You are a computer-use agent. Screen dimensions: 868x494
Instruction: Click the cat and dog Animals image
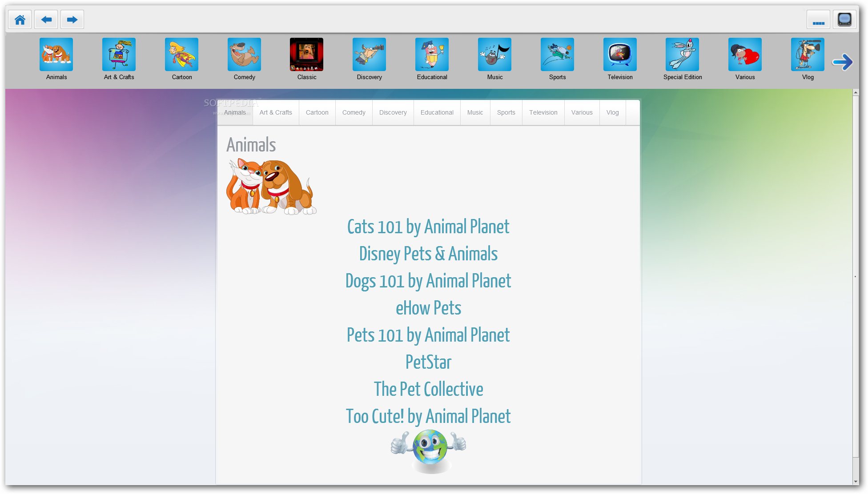tap(271, 187)
